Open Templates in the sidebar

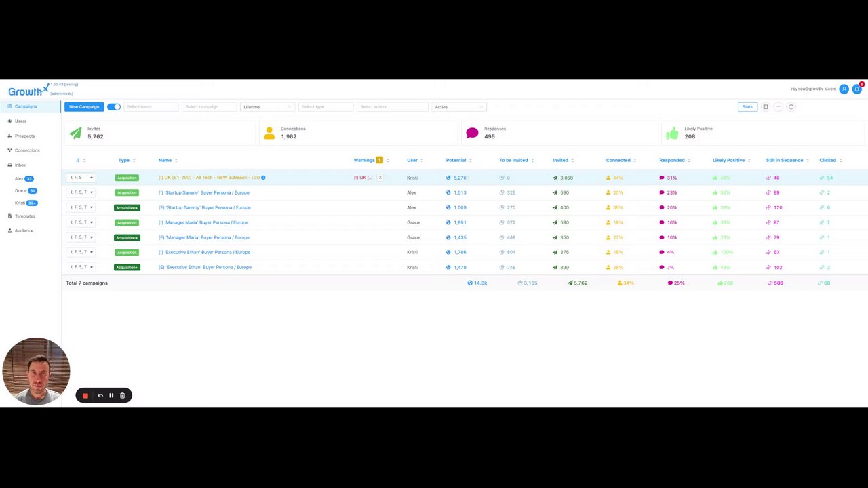[x=24, y=216]
